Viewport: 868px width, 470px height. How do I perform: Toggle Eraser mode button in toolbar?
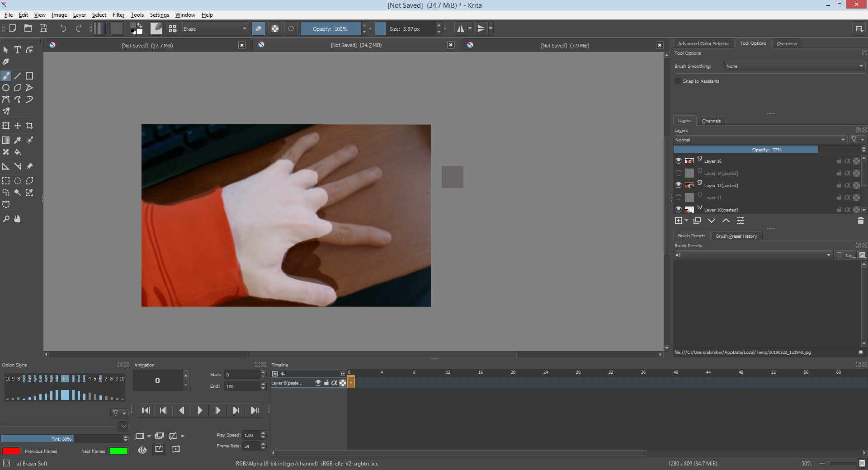[259, 28]
